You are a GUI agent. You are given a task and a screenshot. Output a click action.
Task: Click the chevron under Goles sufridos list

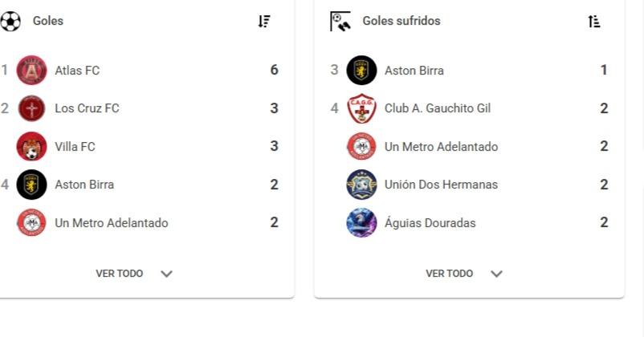tap(497, 274)
